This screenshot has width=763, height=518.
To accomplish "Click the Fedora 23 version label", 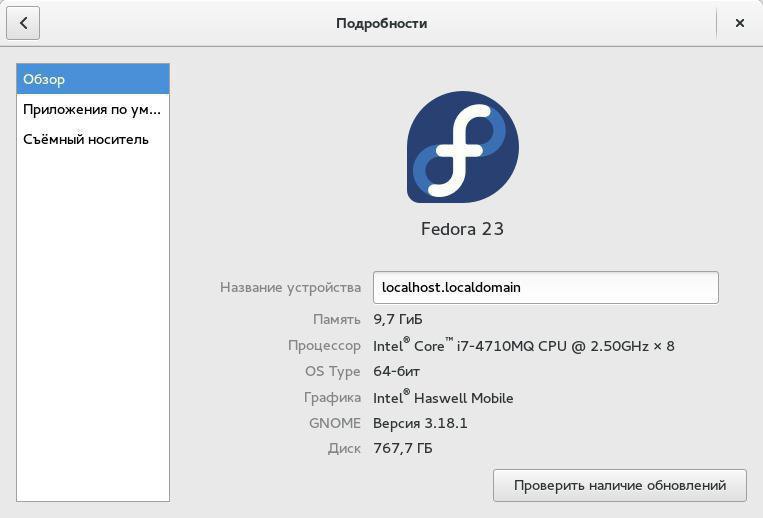I will (x=462, y=229).
